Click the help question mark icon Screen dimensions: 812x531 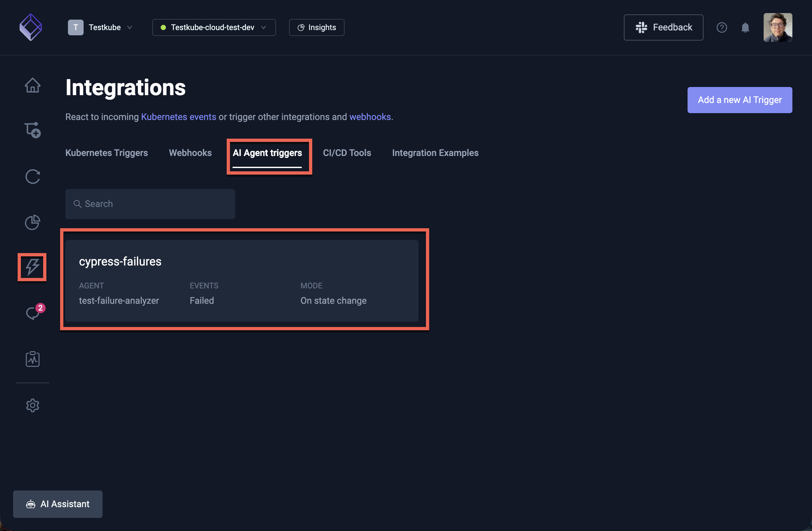pos(722,27)
